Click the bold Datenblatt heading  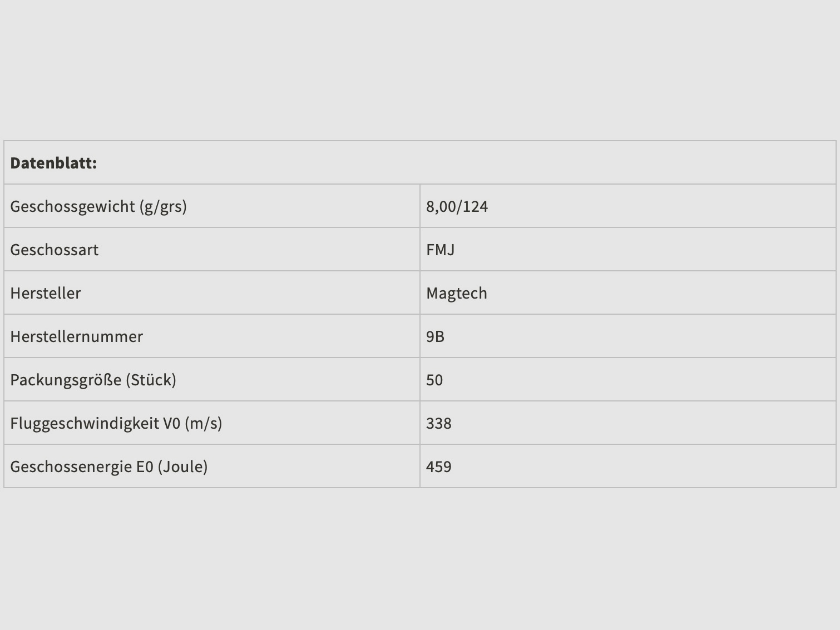[53, 163]
